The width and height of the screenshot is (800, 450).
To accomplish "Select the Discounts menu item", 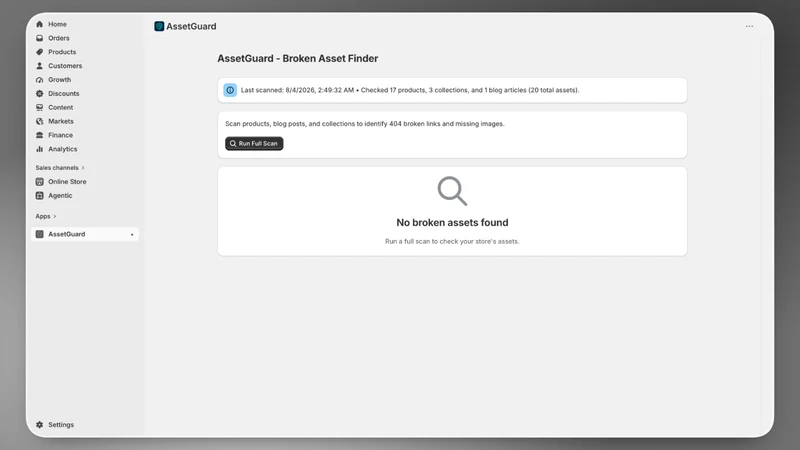I will pyautogui.click(x=64, y=93).
